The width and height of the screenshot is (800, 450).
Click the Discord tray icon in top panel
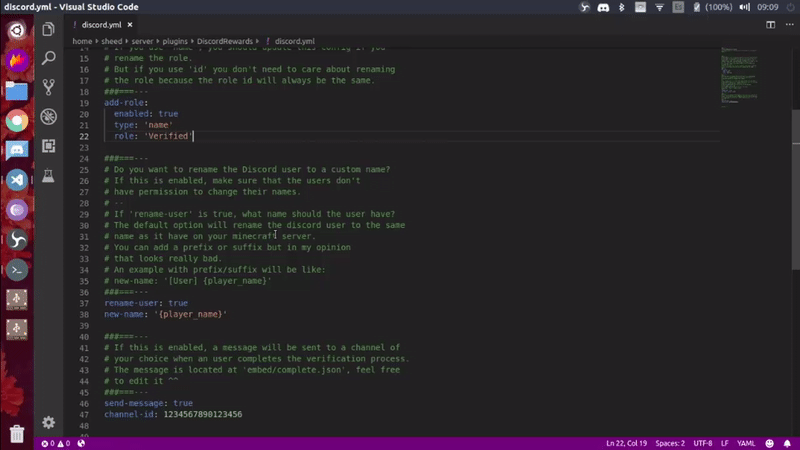pyautogui.click(x=603, y=7)
